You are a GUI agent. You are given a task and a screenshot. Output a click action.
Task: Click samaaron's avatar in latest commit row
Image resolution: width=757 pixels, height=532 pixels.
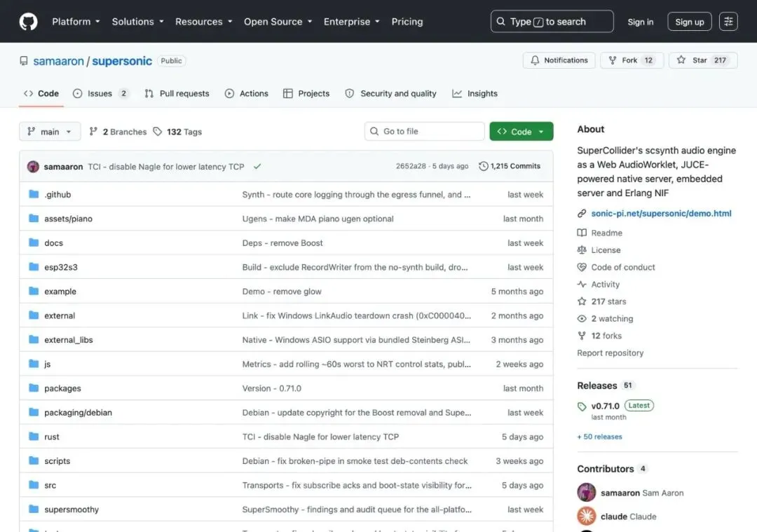click(34, 167)
